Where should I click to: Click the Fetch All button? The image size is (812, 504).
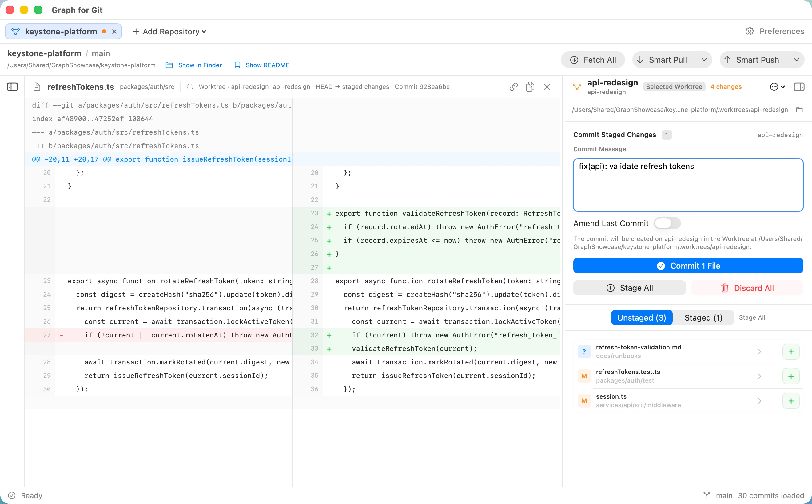[x=593, y=60]
